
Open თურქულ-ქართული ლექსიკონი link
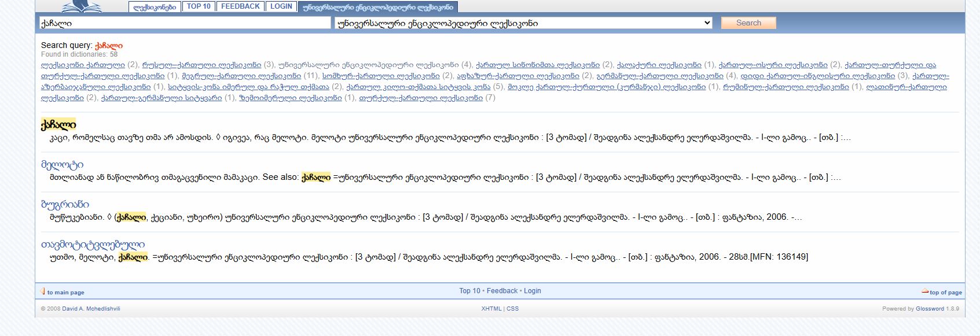(x=421, y=98)
